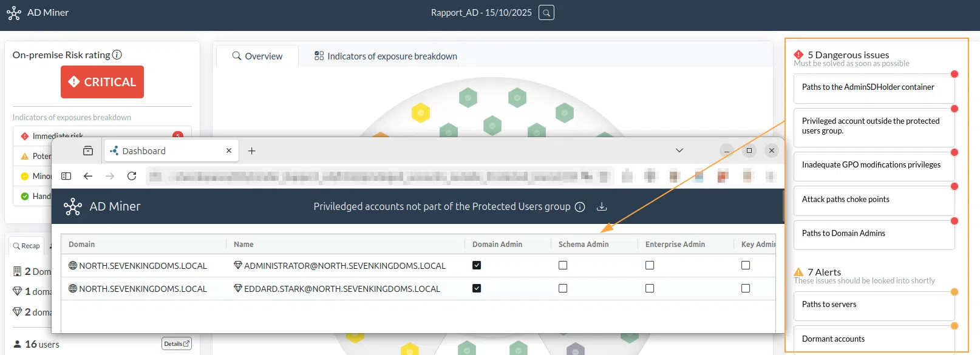Screen dimensions: 980x355
Task: Open a new browser tab with plus
Action: coord(252,150)
